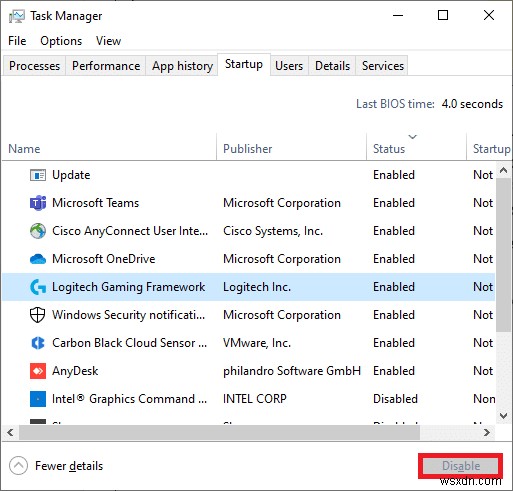This screenshot has height=491, width=513.
Task: Click the Intel Graphics Command icon
Action: tap(38, 399)
